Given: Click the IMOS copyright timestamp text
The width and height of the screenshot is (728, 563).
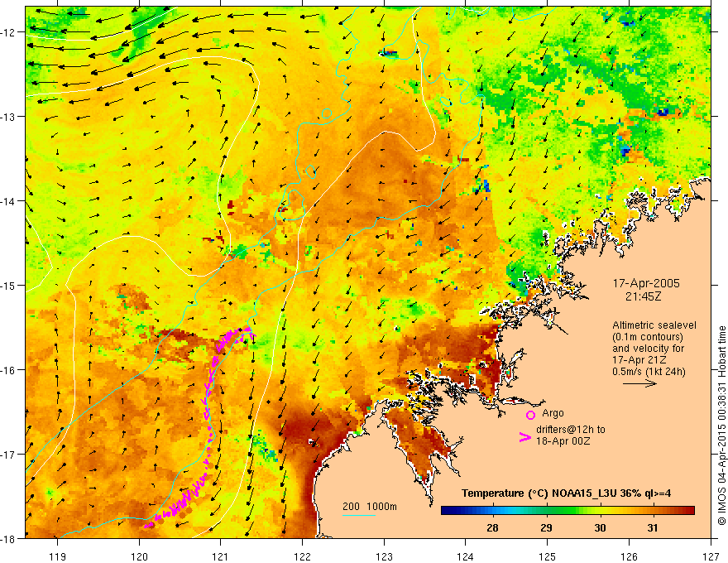Looking at the screenshot, I should [x=721, y=426].
